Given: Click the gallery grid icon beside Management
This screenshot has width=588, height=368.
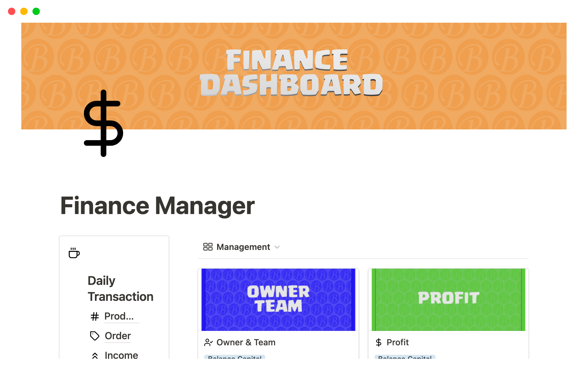Looking at the screenshot, I should coord(208,247).
